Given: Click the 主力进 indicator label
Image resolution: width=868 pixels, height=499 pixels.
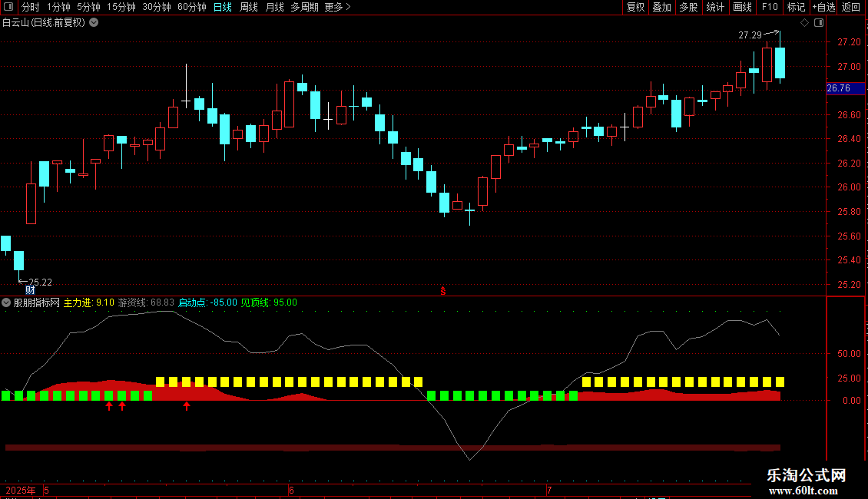Looking at the screenshot, I should point(89,302).
